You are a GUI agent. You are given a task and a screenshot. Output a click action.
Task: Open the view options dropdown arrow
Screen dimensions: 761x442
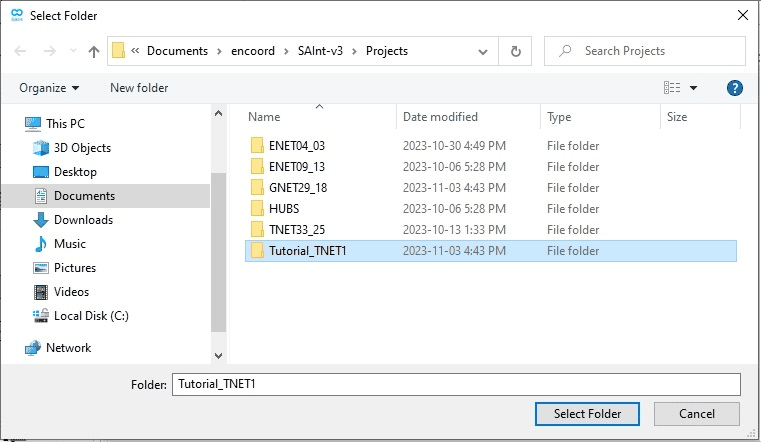tap(694, 88)
